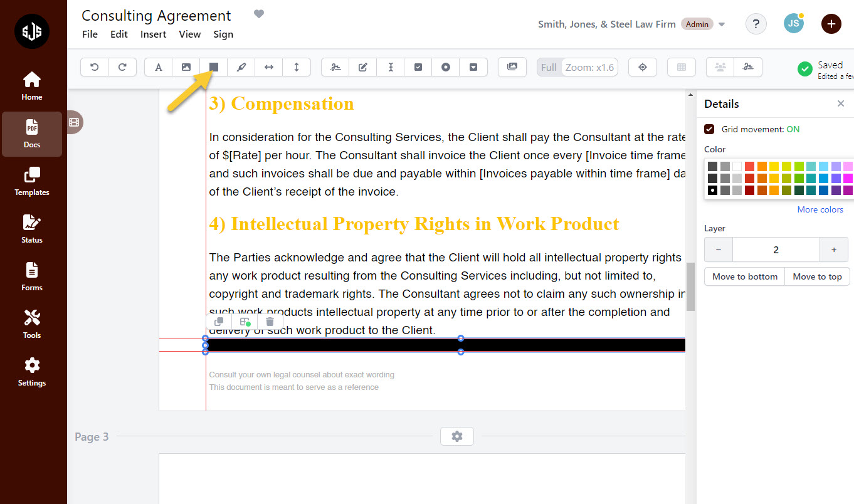This screenshot has width=854, height=504.
Task: Toggle the Grid movement checkbox
Action: pyautogui.click(x=709, y=129)
